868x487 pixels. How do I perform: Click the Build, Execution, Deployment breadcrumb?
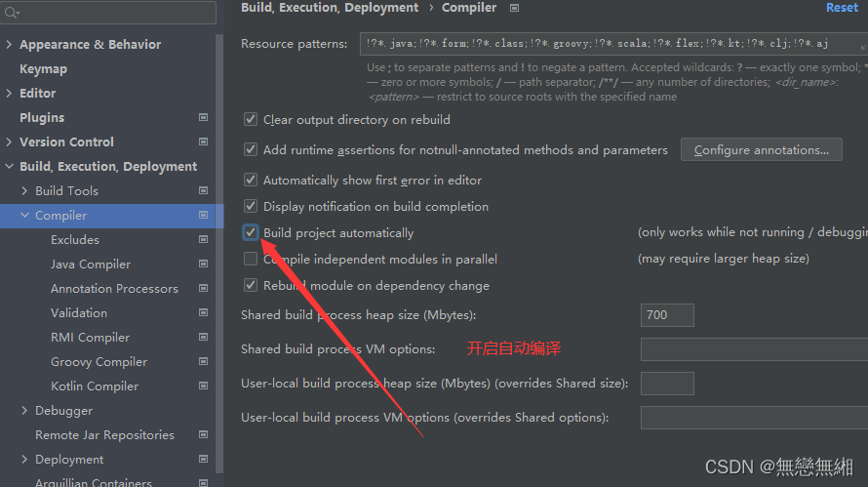point(330,8)
